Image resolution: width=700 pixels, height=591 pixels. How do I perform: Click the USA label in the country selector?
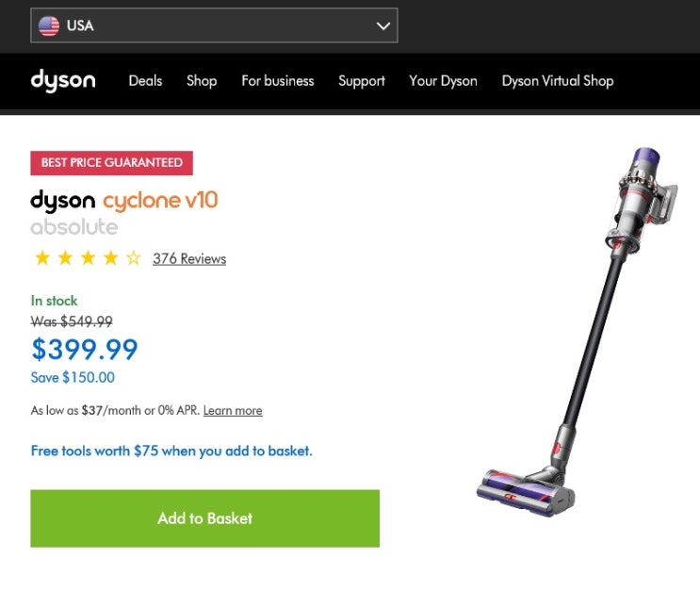click(x=80, y=26)
